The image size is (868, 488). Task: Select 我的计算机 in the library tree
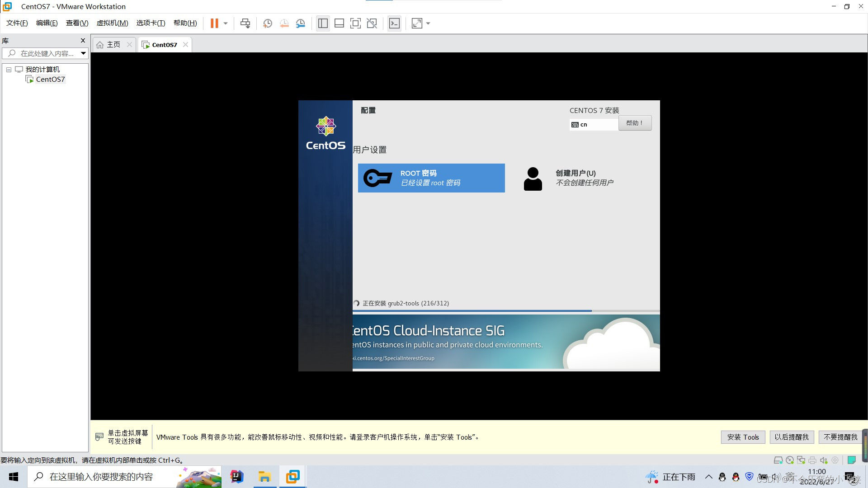click(42, 70)
